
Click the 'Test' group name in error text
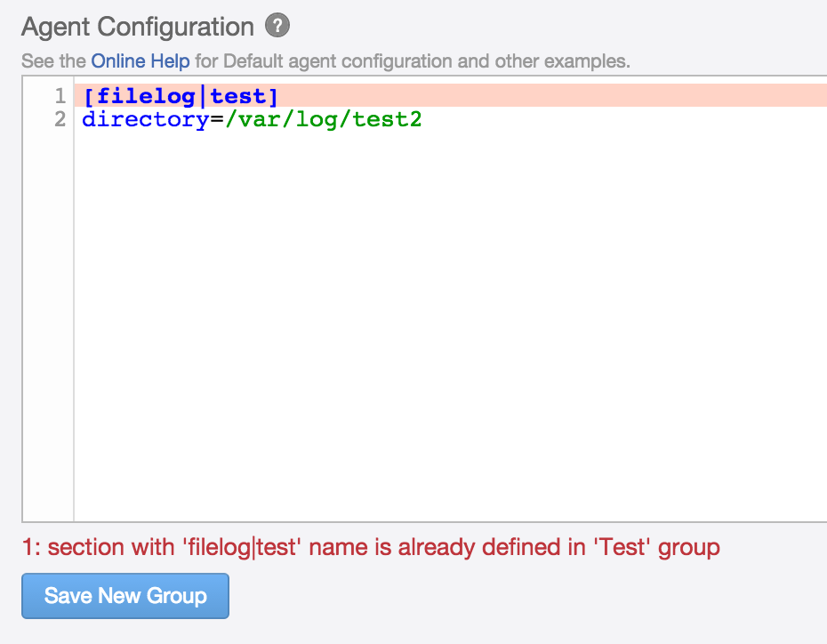point(626,547)
